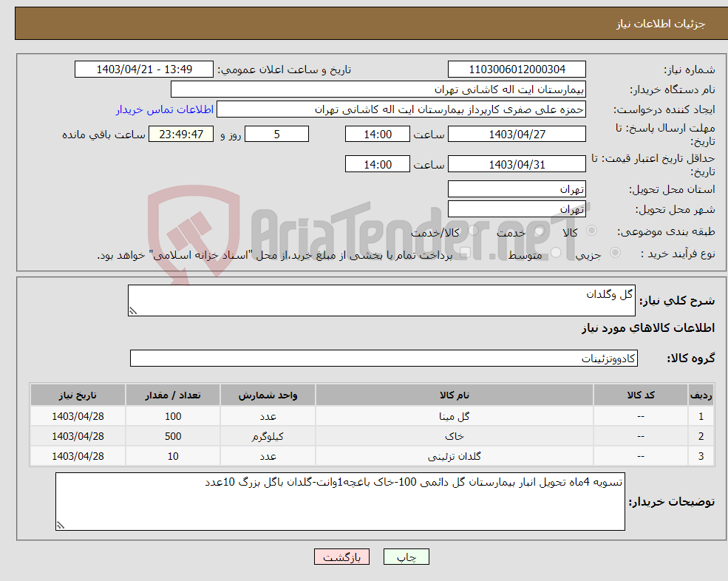This screenshot has height=581, width=728.
Task: Click the announcement date field 1403/04/21 - 13:49
Action: [144, 69]
